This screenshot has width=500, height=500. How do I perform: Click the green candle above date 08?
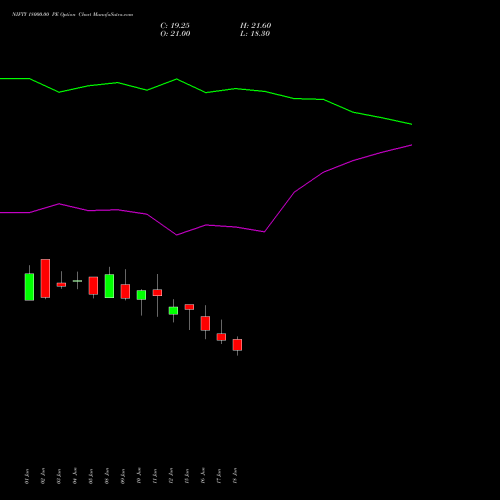point(109,286)
